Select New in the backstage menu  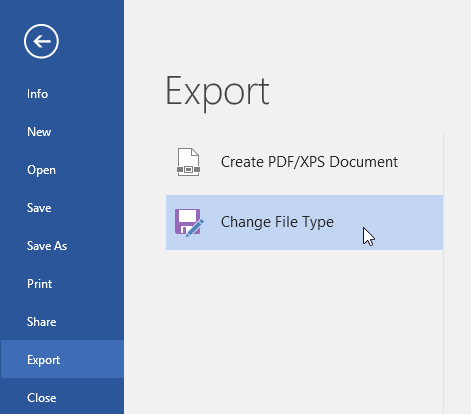point(39,132)
